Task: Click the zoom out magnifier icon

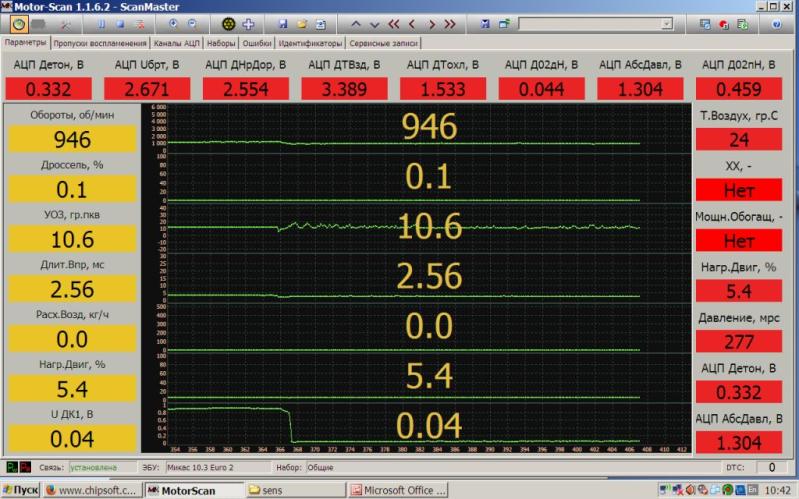Action: [192, 24]
